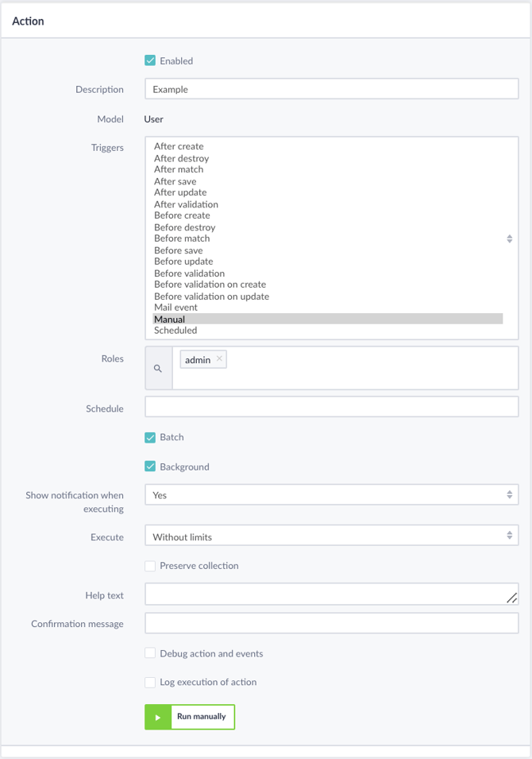
Task: Open the Execute dropdown
Action: tap(332, 536)
